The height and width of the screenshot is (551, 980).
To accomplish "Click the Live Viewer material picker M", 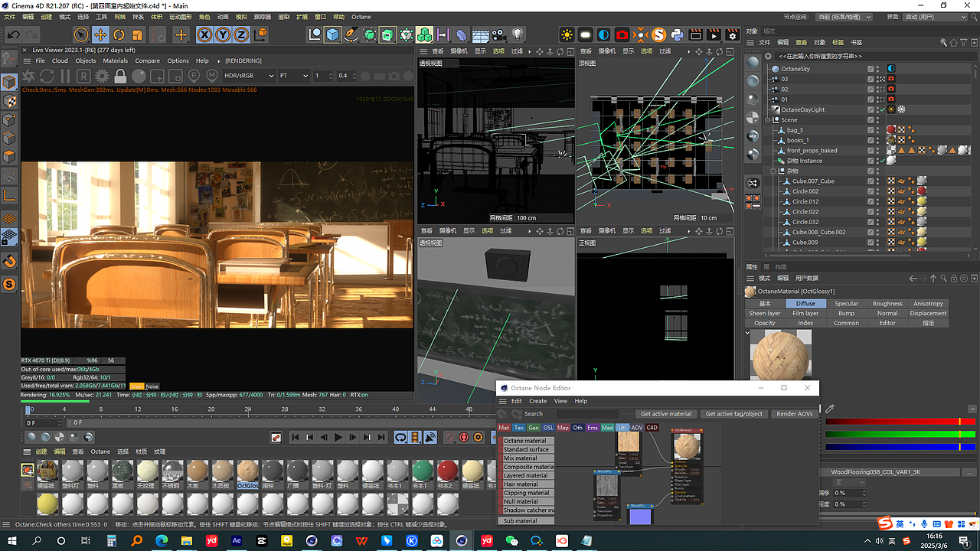I will [x=212, y=76].
